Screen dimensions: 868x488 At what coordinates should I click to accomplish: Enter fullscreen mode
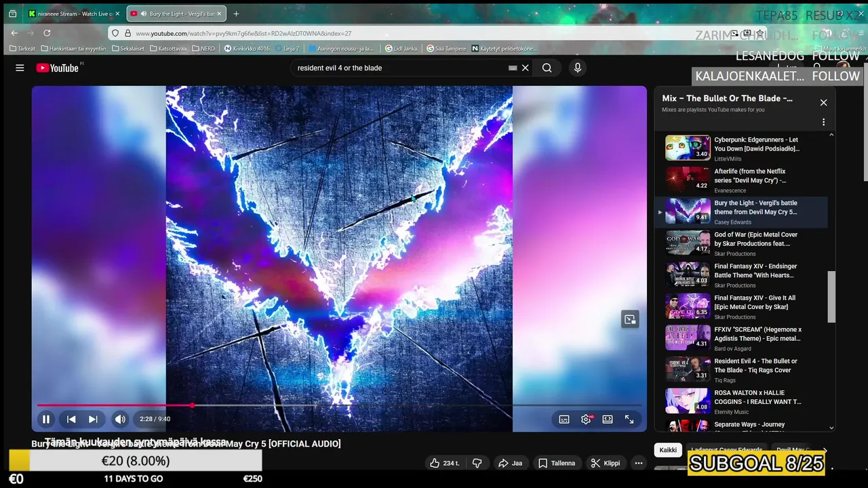tap(629, 420)
